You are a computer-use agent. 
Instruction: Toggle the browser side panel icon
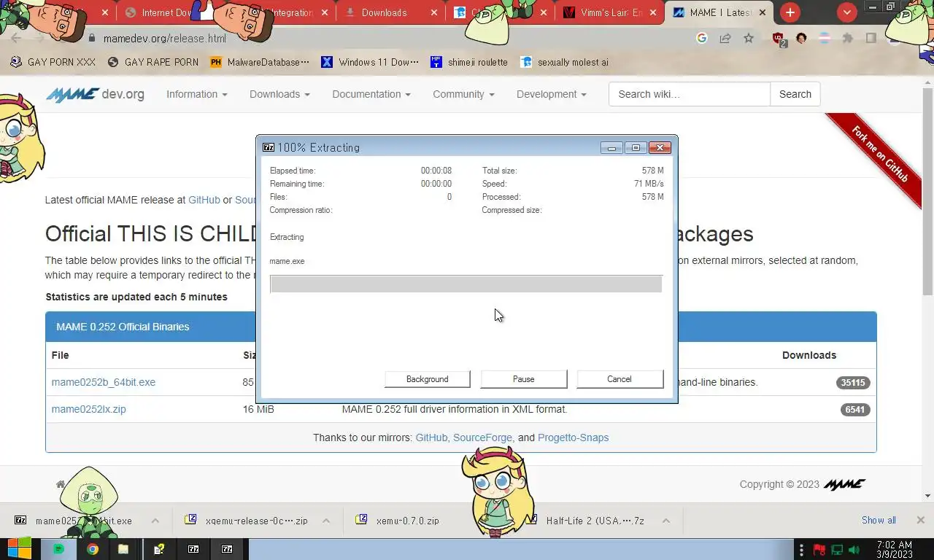pos(871,38)
